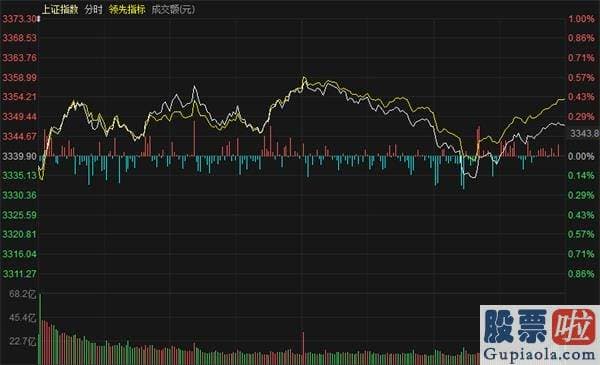This screenshot has width=600, height=365.
Task: Click the 22.7亿 volume axis label
Action: click(23, 341)
